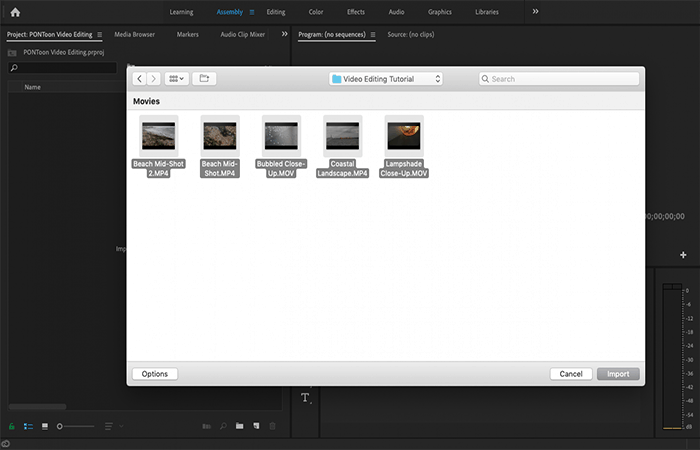Click the back arrow in file dialog
This screenshot has height=450, width=700.
(x=140, y=79)
